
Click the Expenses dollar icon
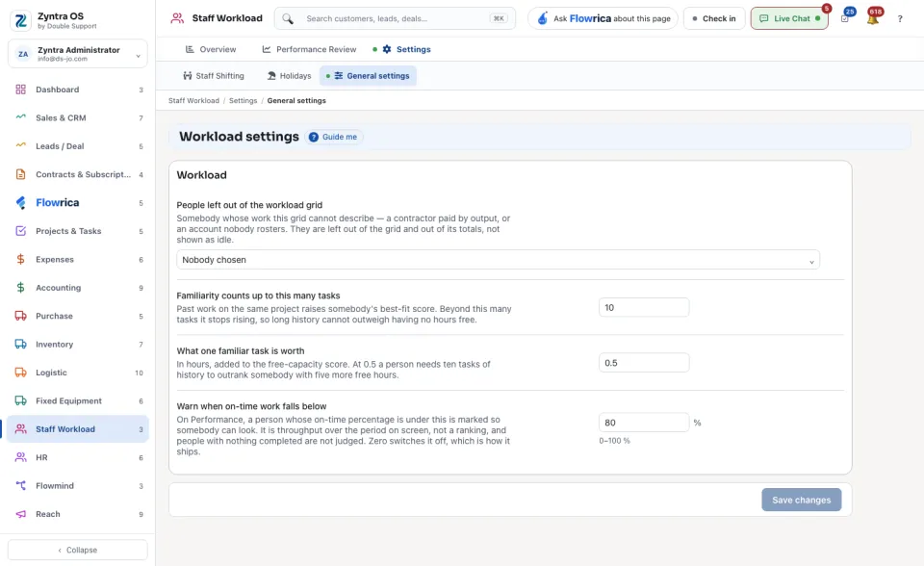point(20,260)
